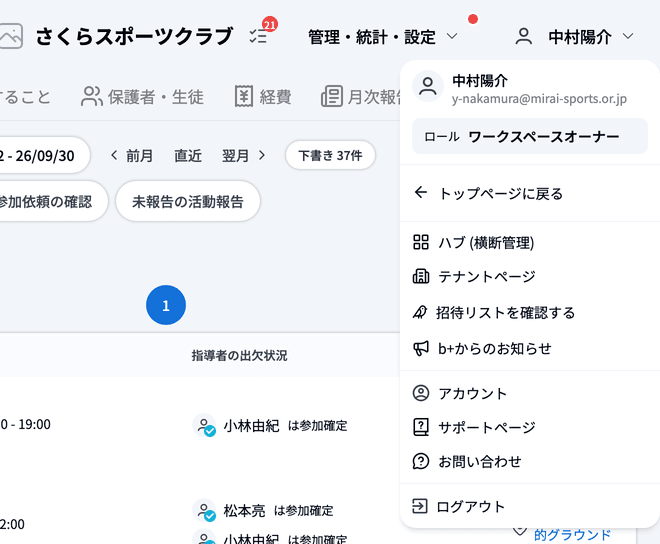Select ログアウト to sign out

coord(530,506)
